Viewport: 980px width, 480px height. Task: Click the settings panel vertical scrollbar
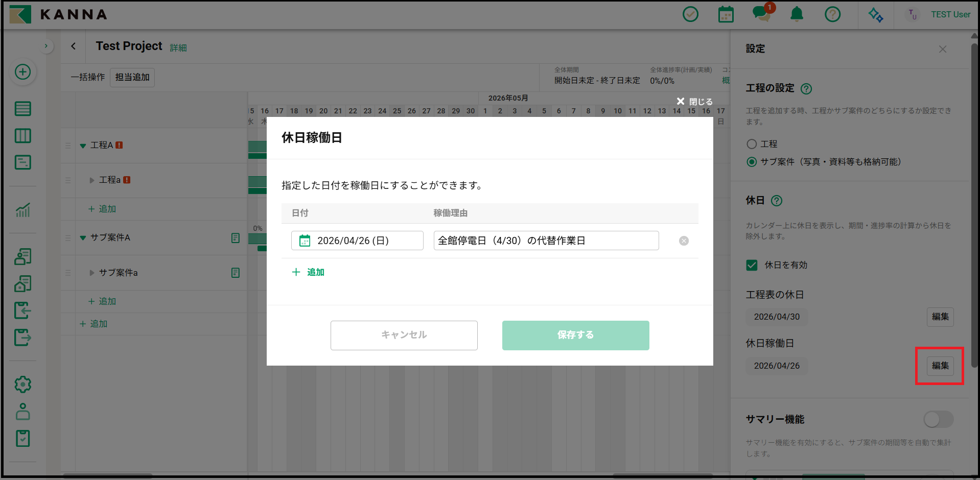pyautogui.click(x=974, y=204)
